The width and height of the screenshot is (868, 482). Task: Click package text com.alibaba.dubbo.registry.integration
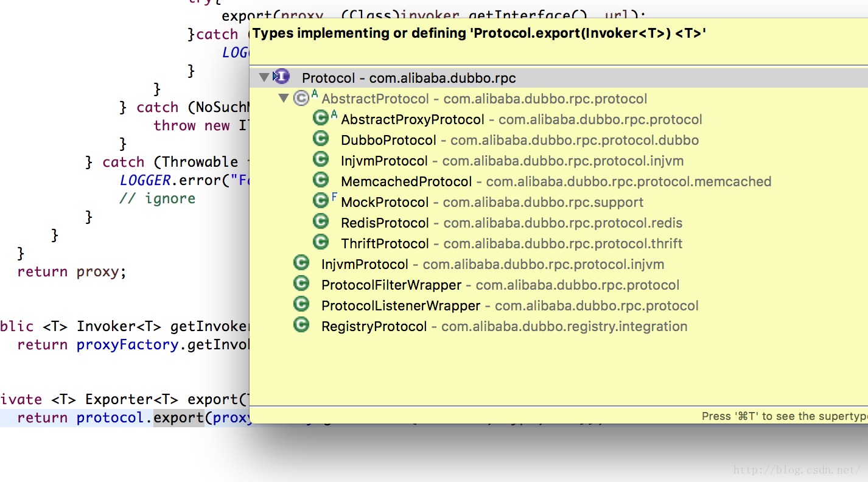(x=564, y=326)
